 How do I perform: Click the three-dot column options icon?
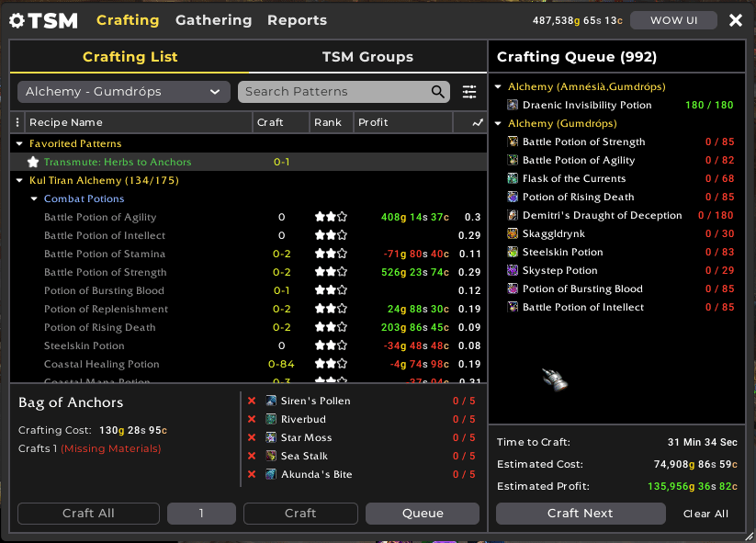click(x=17, y=122)
